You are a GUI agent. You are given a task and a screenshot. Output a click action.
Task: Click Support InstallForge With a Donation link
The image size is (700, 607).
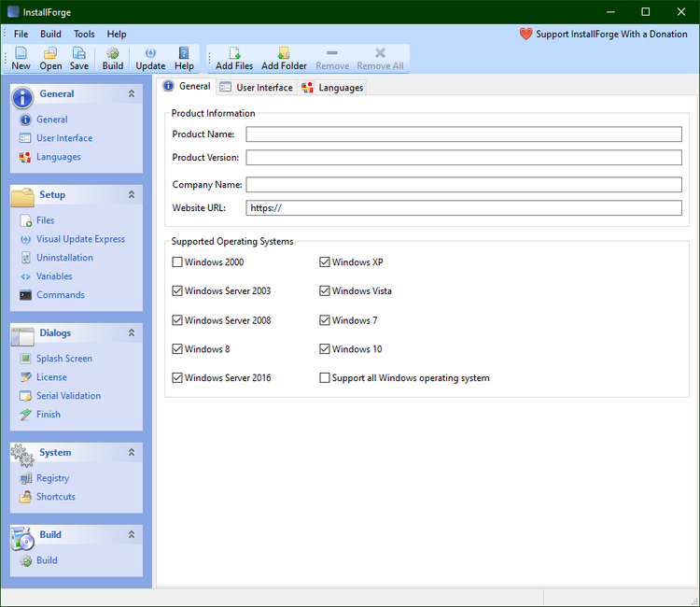coord(611,35)
